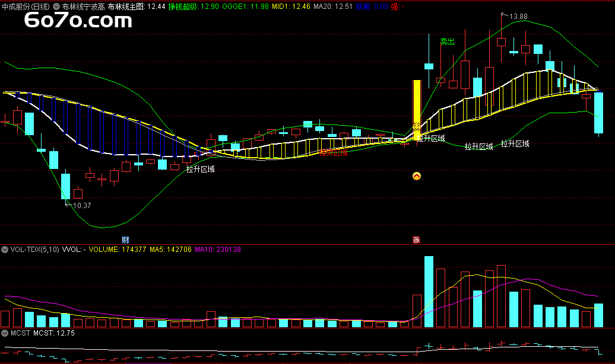This screenshot has width=615, height=364.
Task: Click the 13.88 high price label
Action: click(518, 17)
